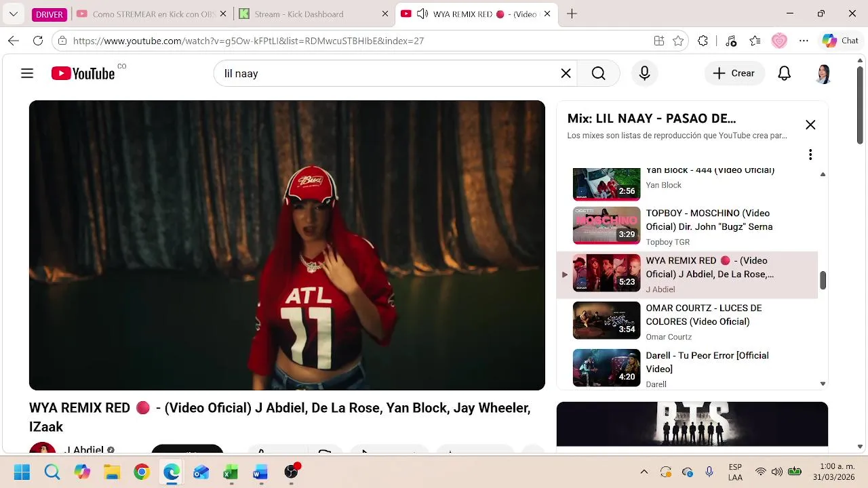The height and width of the screenshot is (488, 868).
Task: Open Copilot Chat button
Action: (x=841, y=41)
